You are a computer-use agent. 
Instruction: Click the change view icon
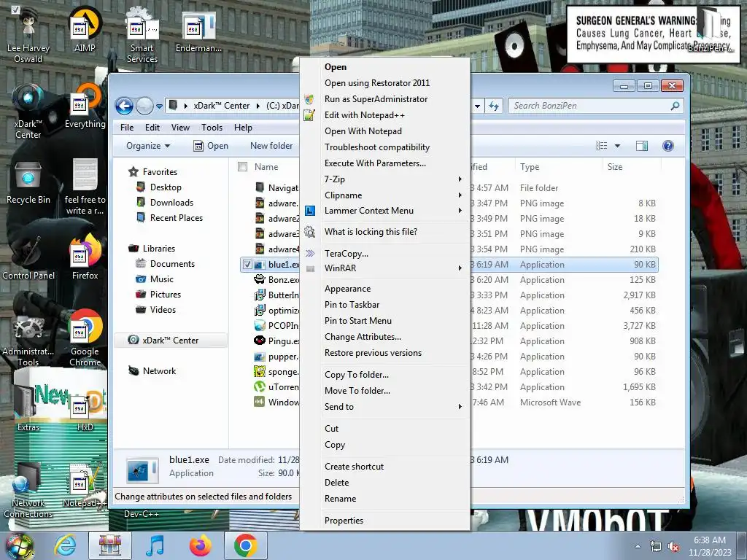coord(602,146)
